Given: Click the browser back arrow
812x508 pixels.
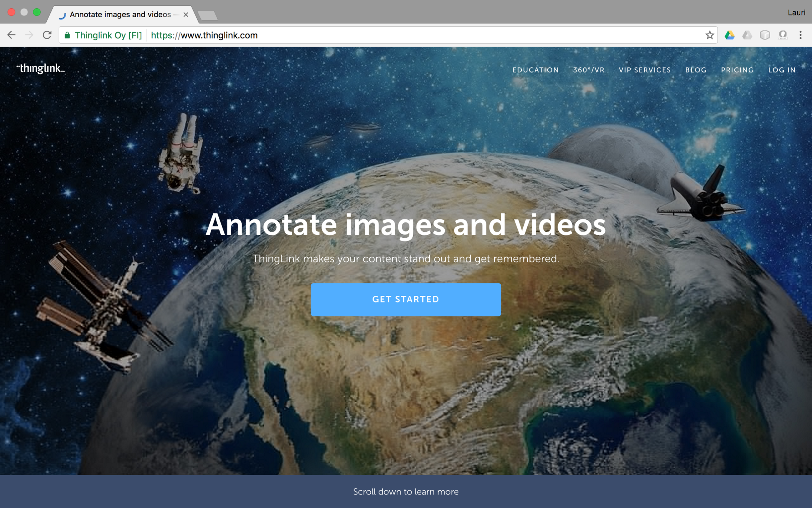Looking at the screenshot, I should point(11,35).
